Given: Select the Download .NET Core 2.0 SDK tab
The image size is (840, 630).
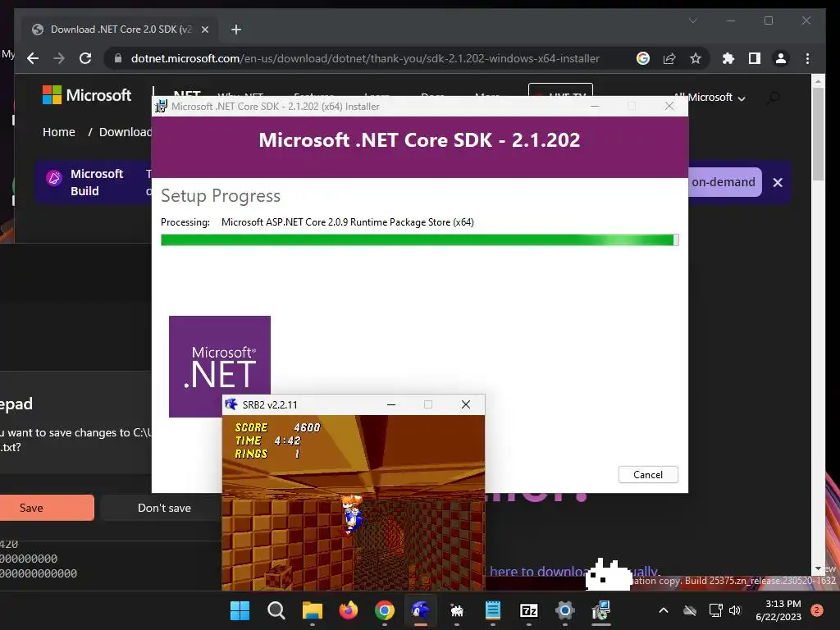Looking at the screenshot, I should coord(120,30).
